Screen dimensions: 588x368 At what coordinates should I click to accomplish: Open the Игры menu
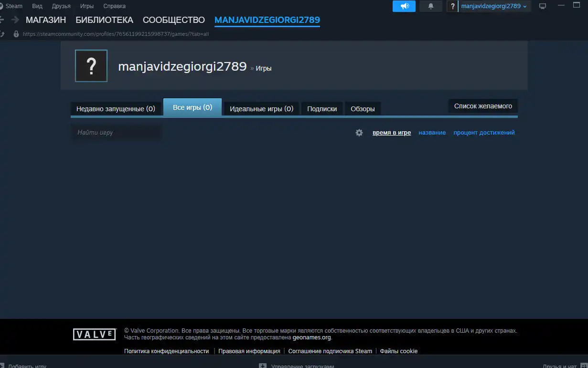click(87, 6)
